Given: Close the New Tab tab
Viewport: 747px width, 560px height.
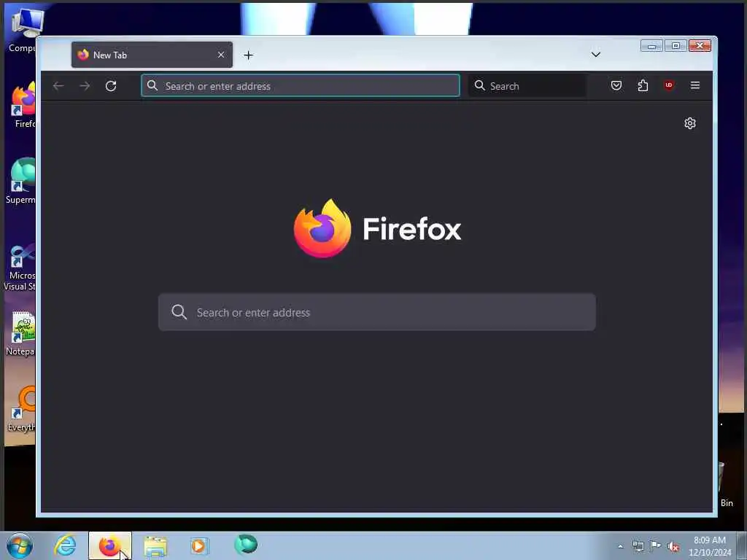Looking at the screenshot, I should point(221,55).
